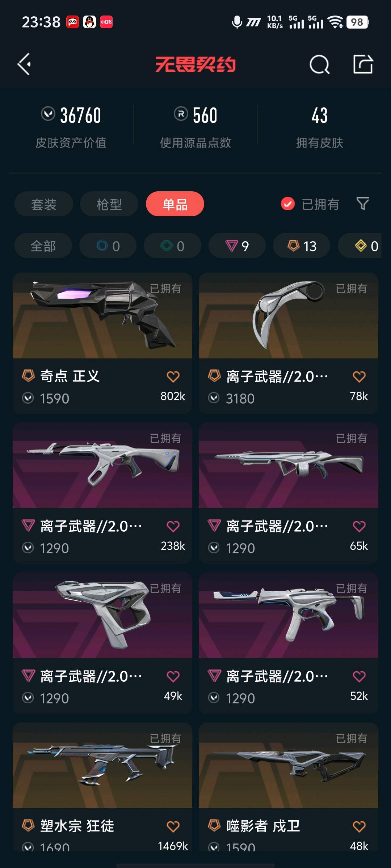
Task: Select the 单品 tab
Action: click(175, 204)
